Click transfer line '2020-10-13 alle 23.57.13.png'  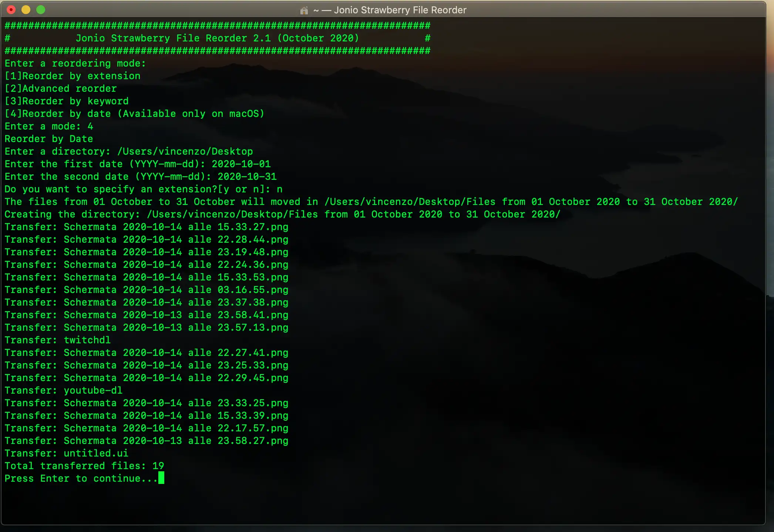point(147,327)
